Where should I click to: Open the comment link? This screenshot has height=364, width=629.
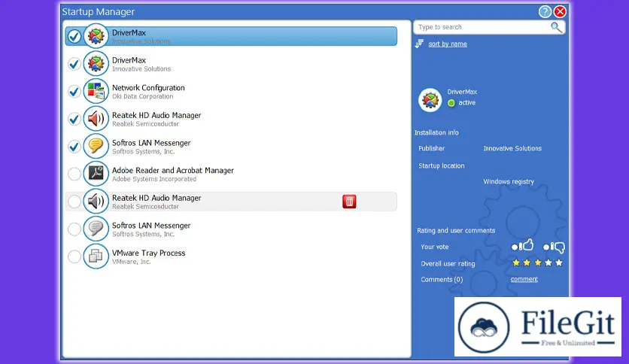coord(524,279)
